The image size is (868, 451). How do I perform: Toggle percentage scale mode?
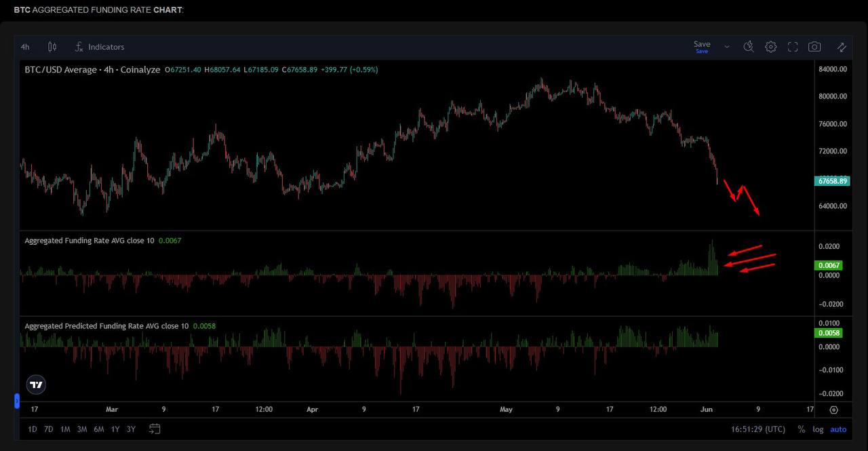point(802,429)
